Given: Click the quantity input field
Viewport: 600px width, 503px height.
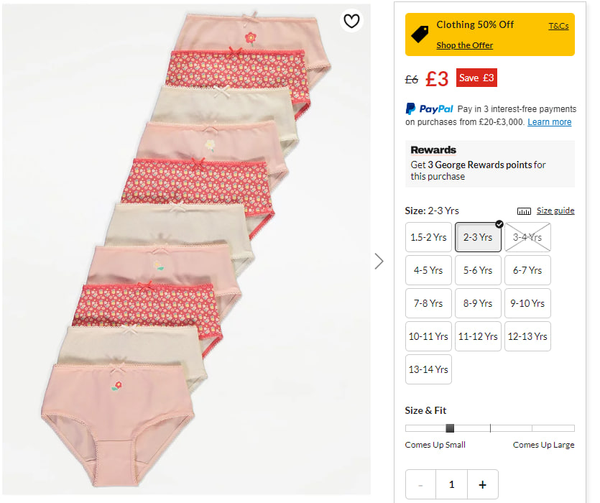Looking at the screenshot, I should (x=452, y=485).
